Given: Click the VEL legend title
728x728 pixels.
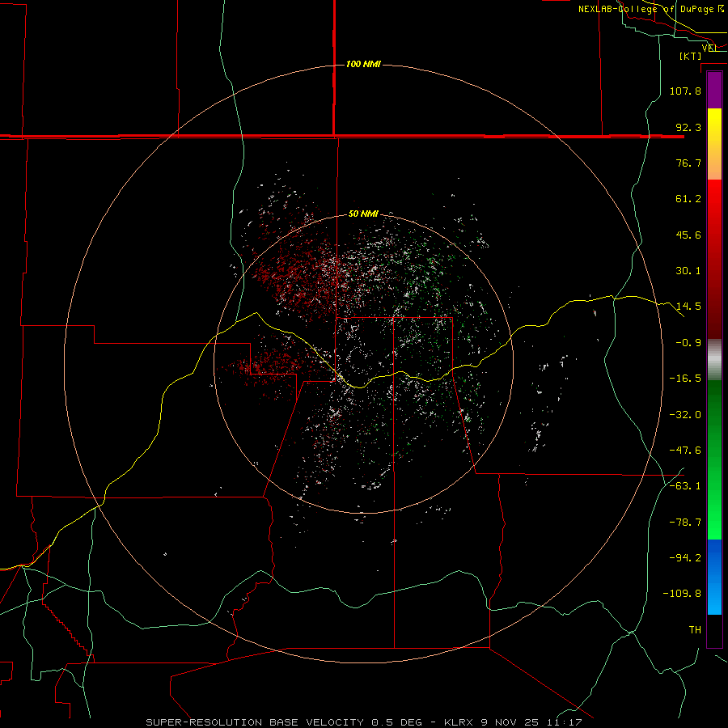Looking at the screenshot, I should tap(709, 48).
